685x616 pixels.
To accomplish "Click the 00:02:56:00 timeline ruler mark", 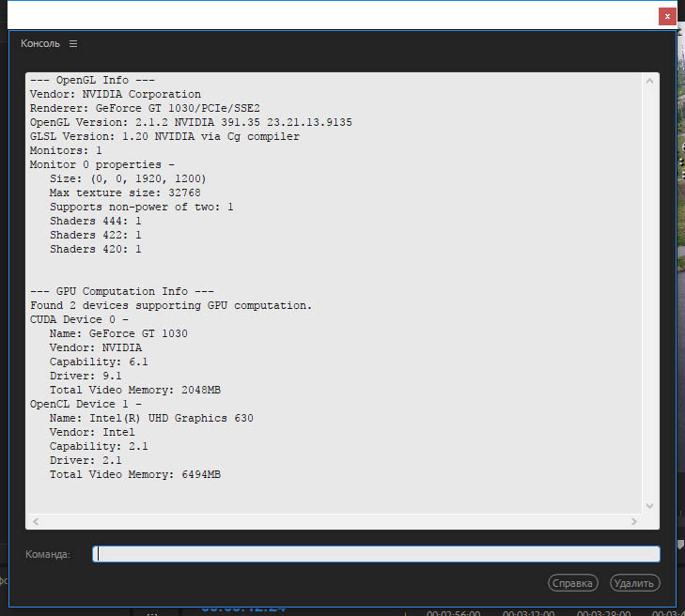I will click(x=454, y=613).
